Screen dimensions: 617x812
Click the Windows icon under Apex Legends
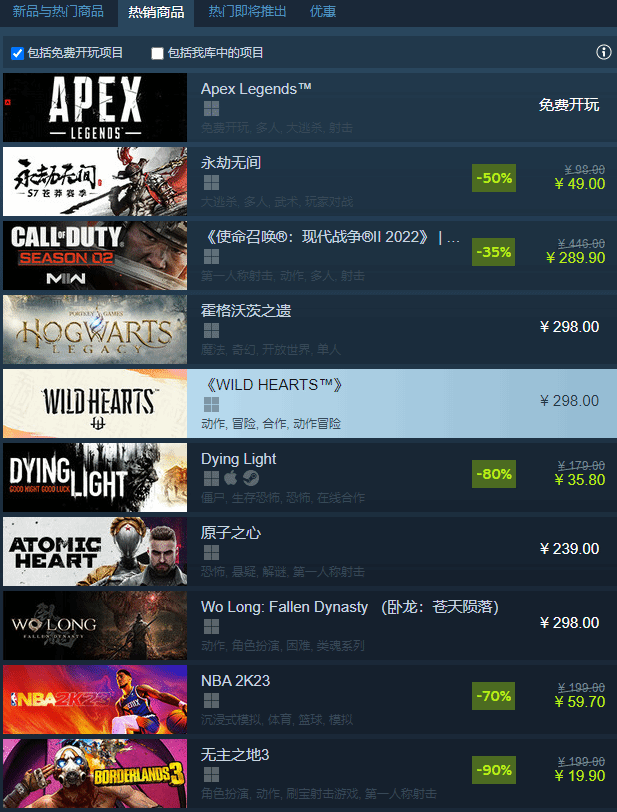(x=211, y=109)
